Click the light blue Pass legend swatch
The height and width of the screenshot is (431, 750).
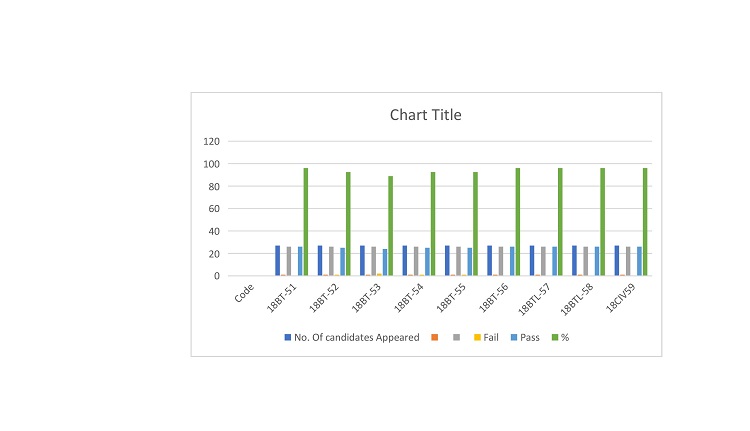coord(514,337)
